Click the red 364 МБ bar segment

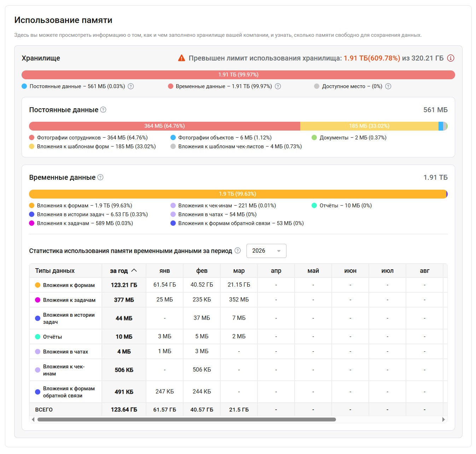pos(164,126)
